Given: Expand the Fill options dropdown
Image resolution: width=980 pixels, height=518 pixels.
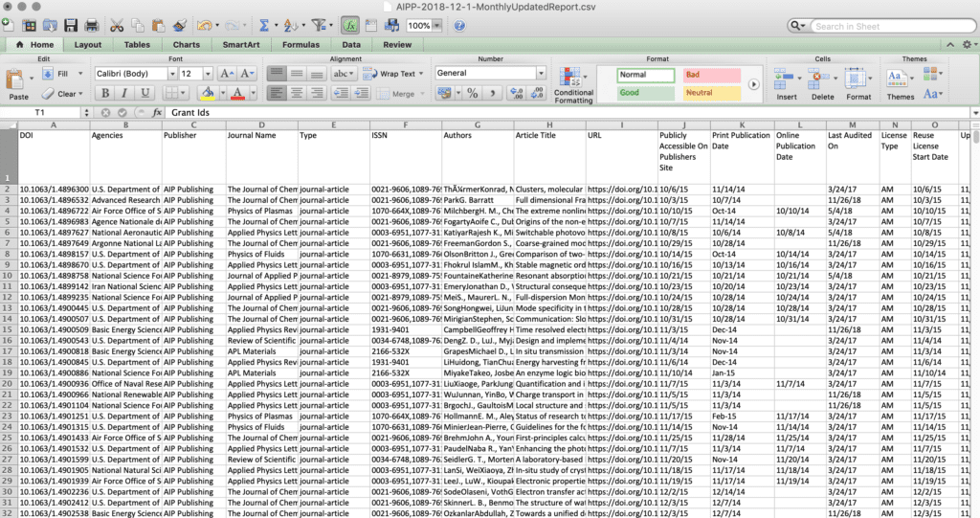Looking at the screenshot, I should point(80,74).
